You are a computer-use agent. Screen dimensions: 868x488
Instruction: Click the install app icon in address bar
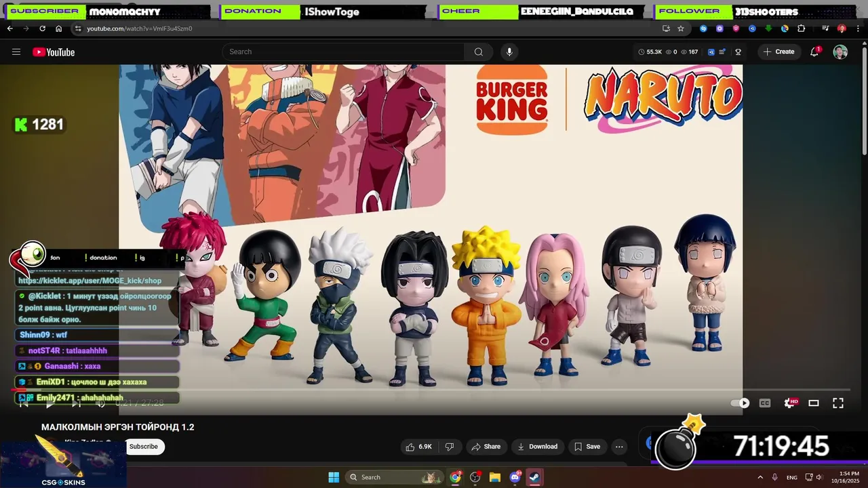666,28
